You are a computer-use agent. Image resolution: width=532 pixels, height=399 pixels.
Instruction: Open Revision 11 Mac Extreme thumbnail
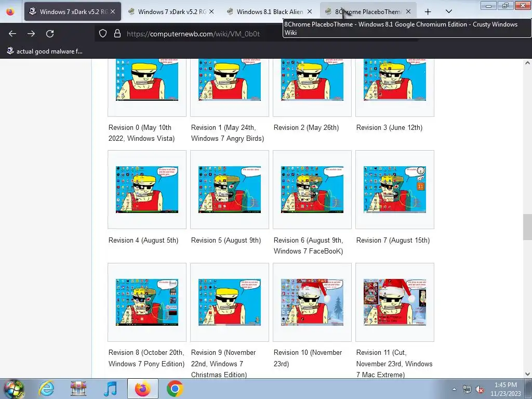pyautogui.click(x=395, y=302)
